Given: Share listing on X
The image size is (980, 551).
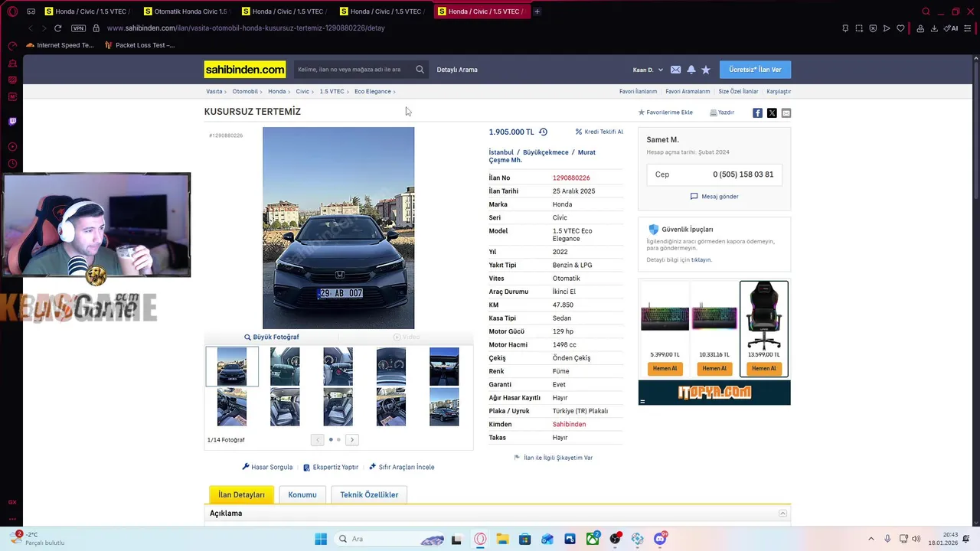Looking at the screenshot, I should [772, 112].
